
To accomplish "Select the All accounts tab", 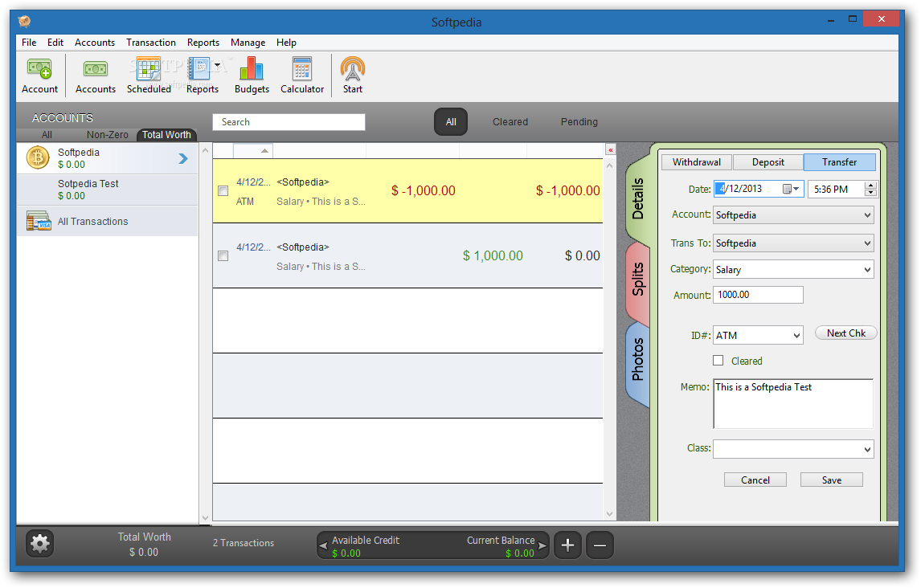I will (47, 135).
